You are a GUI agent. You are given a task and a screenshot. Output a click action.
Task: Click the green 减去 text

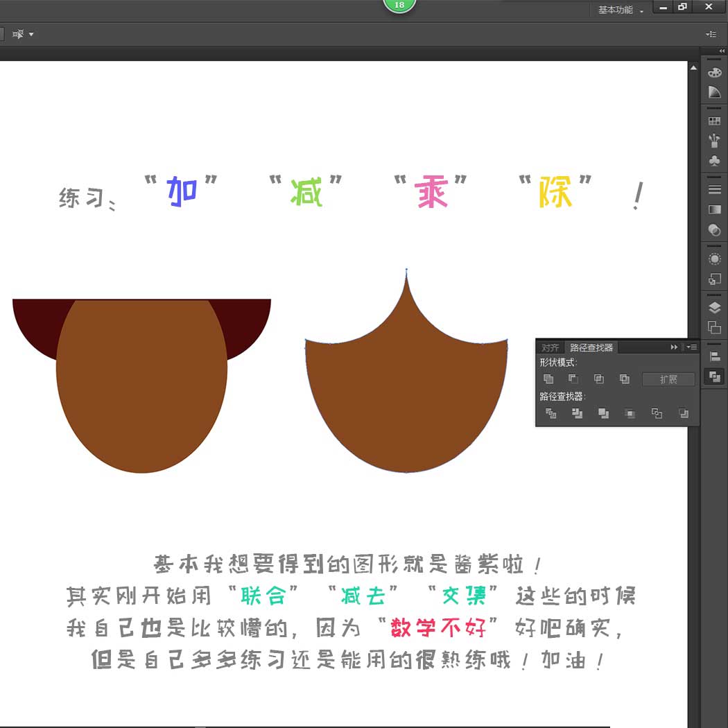(x=363, y=596)
